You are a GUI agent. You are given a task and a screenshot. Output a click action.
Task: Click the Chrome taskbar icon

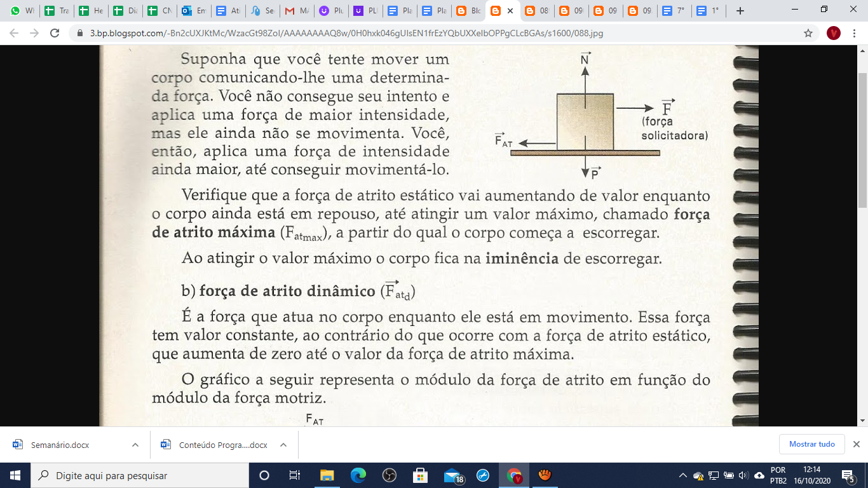coord(514,475)
